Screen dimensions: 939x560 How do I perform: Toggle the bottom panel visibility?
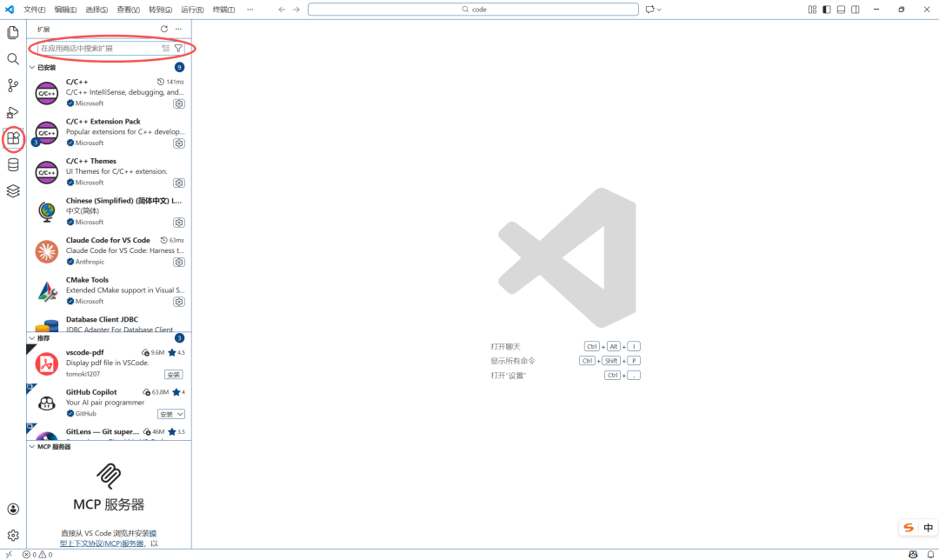coord(841,10)
